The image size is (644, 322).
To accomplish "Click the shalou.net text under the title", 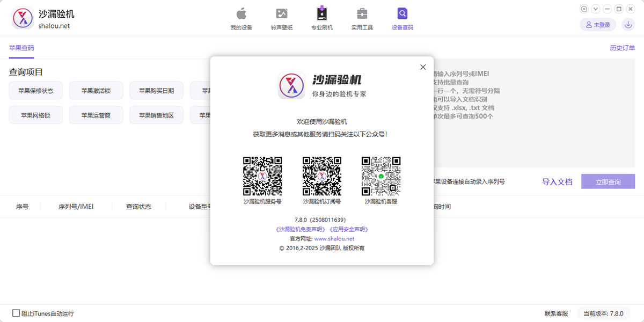I will (x=54, y=26).
